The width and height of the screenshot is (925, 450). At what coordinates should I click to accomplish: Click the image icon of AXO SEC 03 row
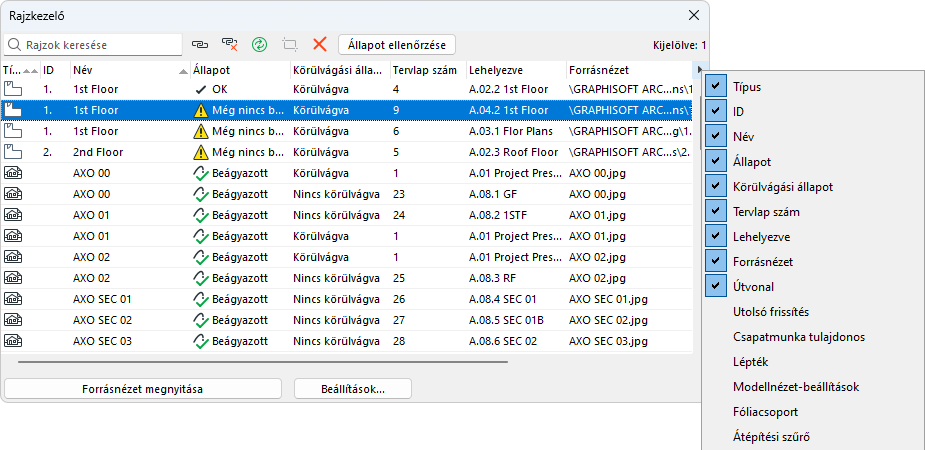[12, 341]
